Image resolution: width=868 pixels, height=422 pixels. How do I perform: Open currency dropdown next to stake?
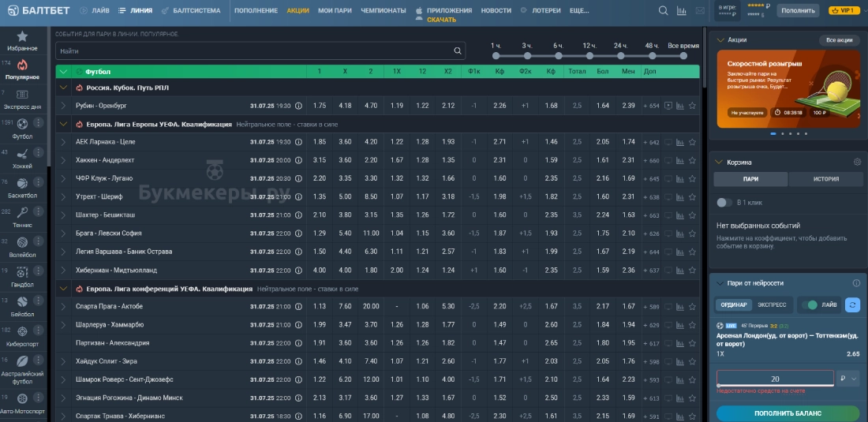click(848, 379)
